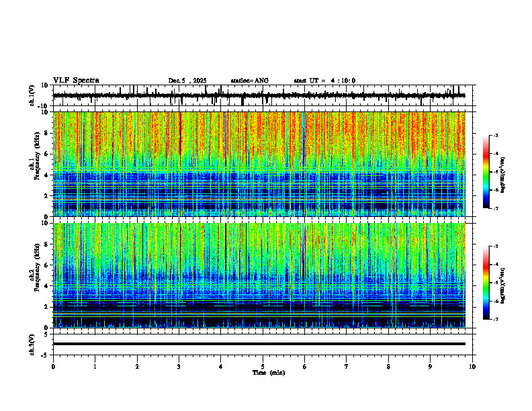
Task: Click the "ch.3(V)" axis label
Action: [x=32, y=345]
